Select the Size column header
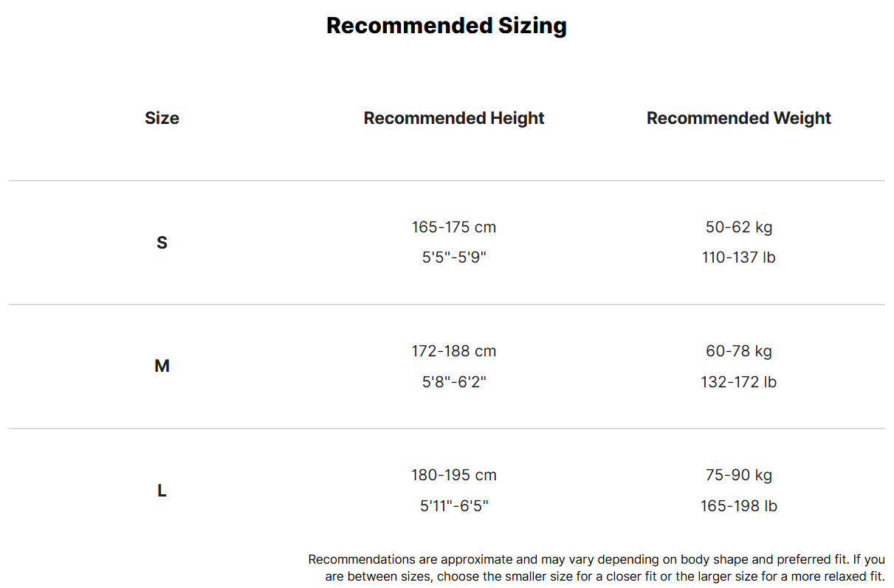This screenshot has width=894, height=588. pos(162,118)
